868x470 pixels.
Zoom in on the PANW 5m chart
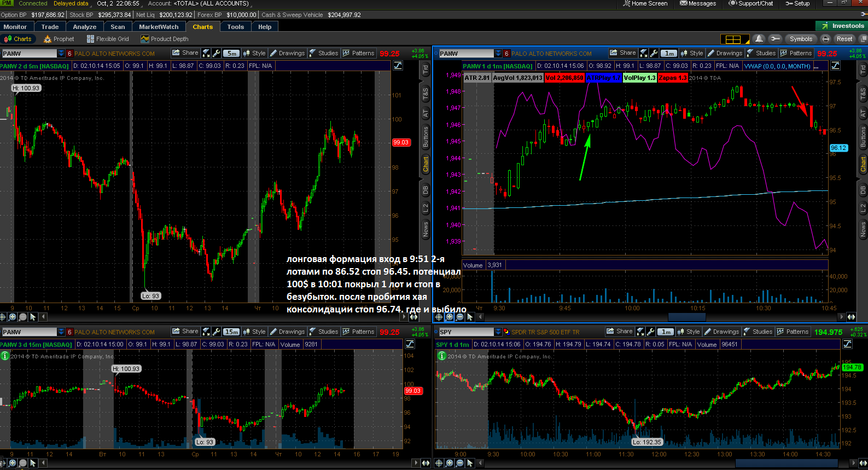click(13, 317)
